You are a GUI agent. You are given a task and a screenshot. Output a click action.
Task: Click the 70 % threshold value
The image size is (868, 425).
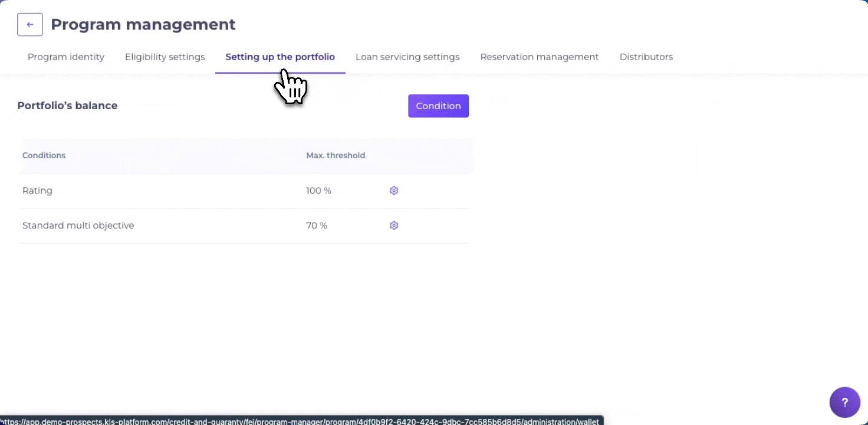(x=317, y=225)
